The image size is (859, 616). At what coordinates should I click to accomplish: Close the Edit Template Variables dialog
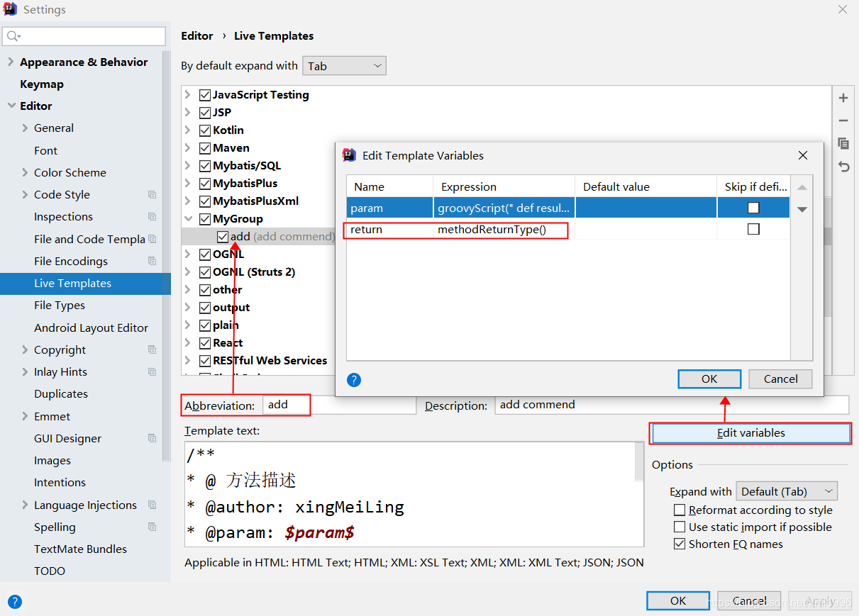click(803, 155)
